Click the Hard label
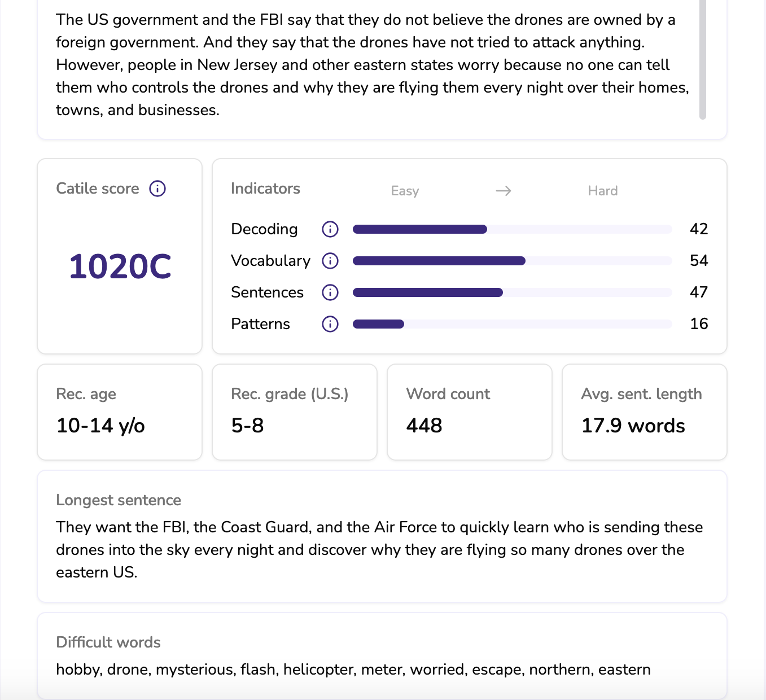This screenshot has width=766, height=700. click(603, 191)
